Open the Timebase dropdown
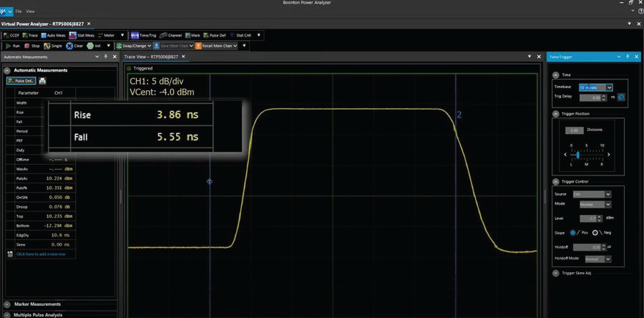Screen dimensions: 644x318 597,87
